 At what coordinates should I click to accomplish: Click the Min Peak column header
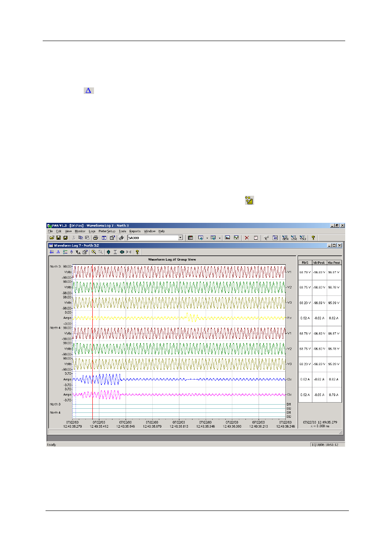(319, 263)
